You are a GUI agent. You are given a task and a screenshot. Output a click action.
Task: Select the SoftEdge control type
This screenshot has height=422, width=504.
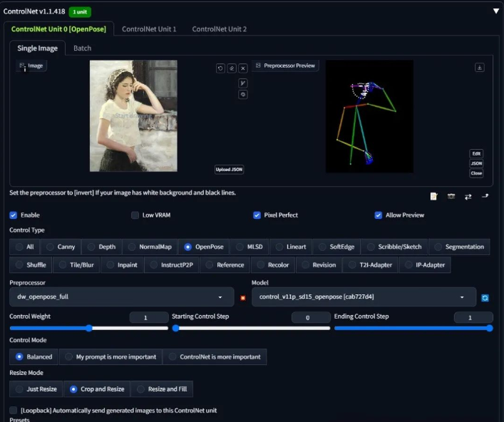[336, 247]
